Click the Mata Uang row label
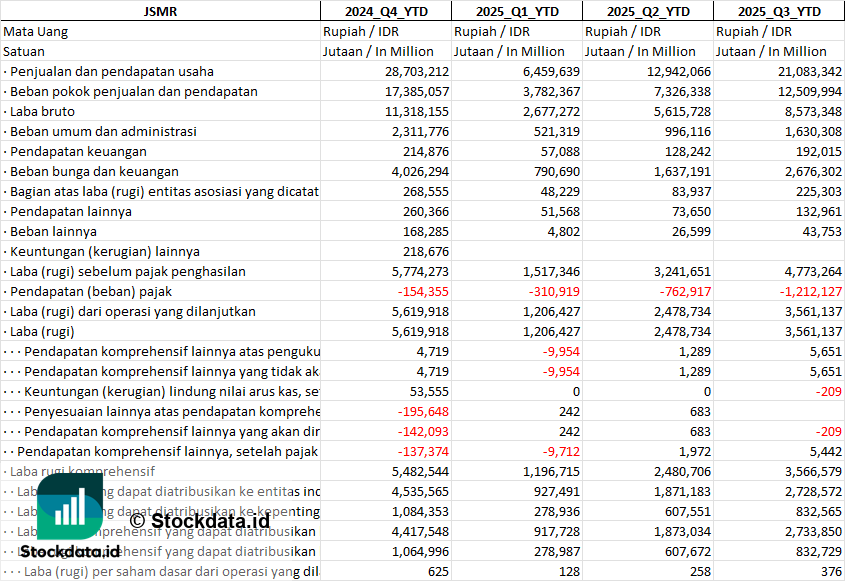 point(36,32)
